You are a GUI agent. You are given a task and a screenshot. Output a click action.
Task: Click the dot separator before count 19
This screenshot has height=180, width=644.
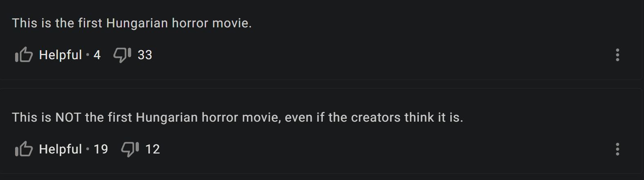pyautogui.click(x=88, y=149)
